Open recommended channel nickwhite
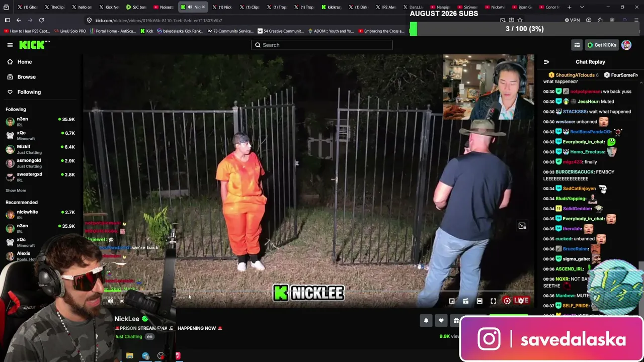644x362 pixels. [40, 215]
